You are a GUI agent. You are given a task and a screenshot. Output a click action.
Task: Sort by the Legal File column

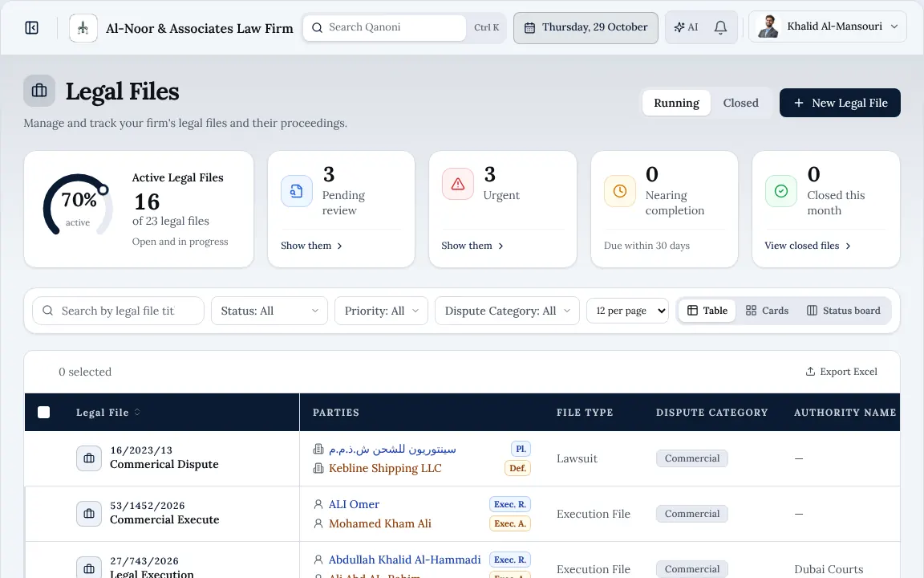108,413
